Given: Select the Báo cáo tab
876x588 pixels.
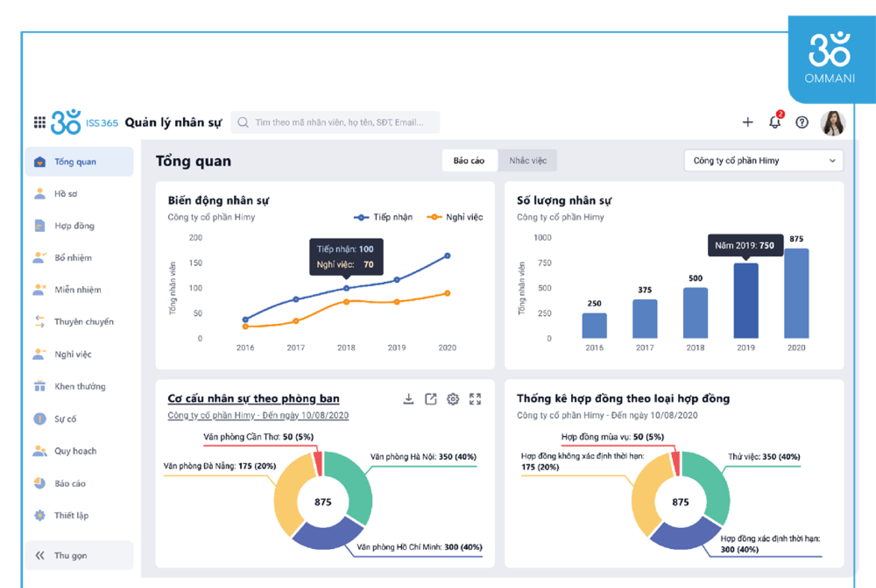Looking at the screenshot, I should (x=469, y=161).
